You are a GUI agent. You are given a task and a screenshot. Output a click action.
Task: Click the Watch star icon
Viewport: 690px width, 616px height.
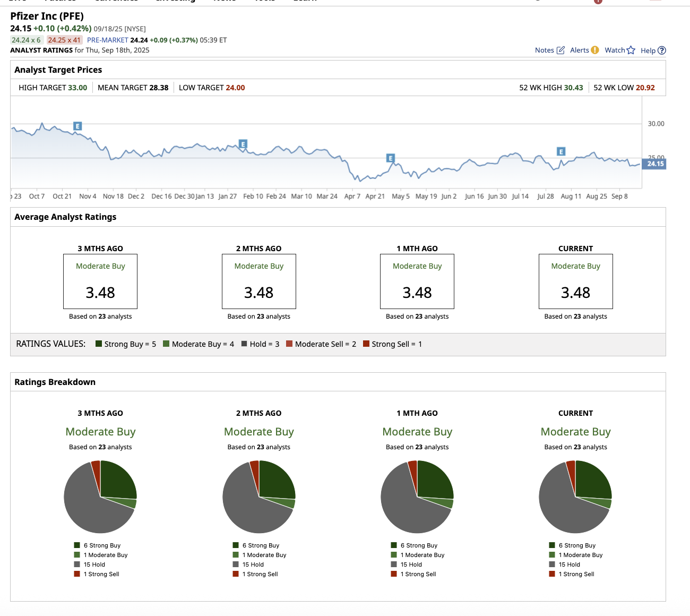coord(631,50)
